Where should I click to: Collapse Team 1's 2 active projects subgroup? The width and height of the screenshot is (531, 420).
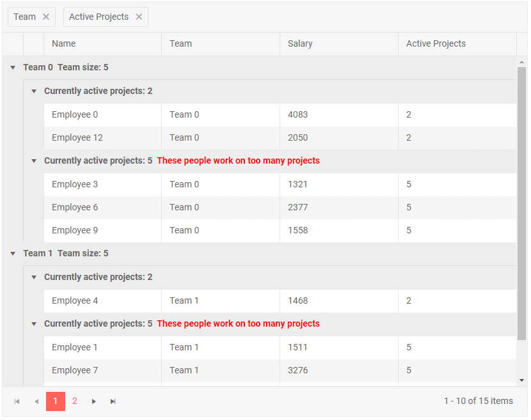click(34, 277)
